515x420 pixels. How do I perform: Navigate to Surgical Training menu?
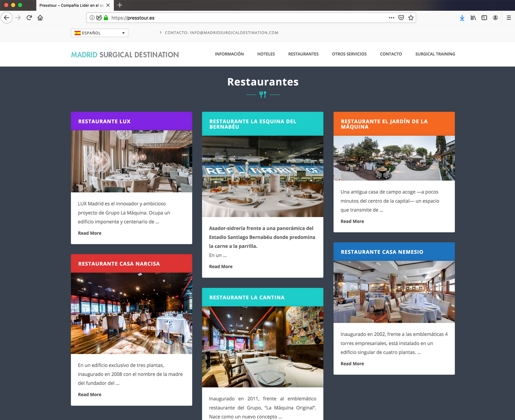435,54
